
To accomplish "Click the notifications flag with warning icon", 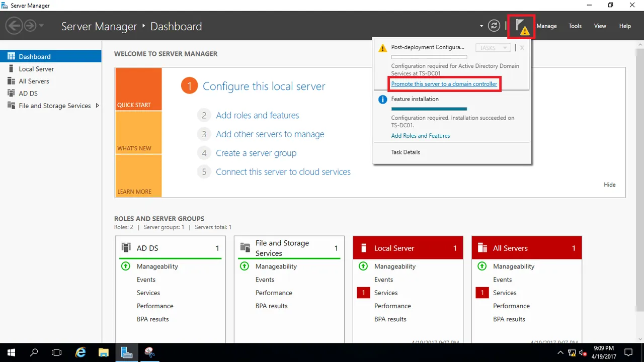I will pos(523,26).
